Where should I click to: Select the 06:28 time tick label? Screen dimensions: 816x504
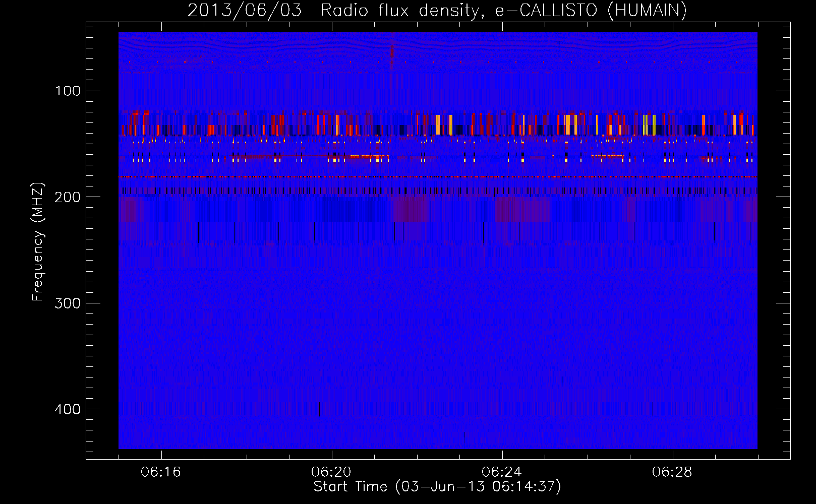[672, 472]
